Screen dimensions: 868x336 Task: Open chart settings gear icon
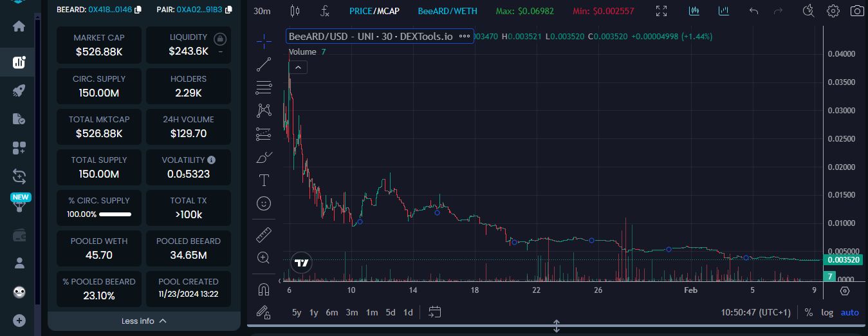coord(833,11)
